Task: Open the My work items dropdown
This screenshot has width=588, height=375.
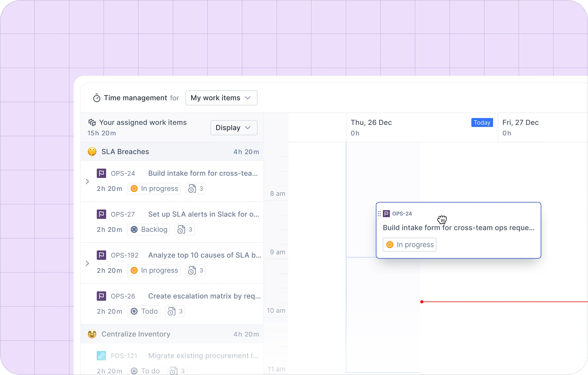Action: click(x=221, y=98)
